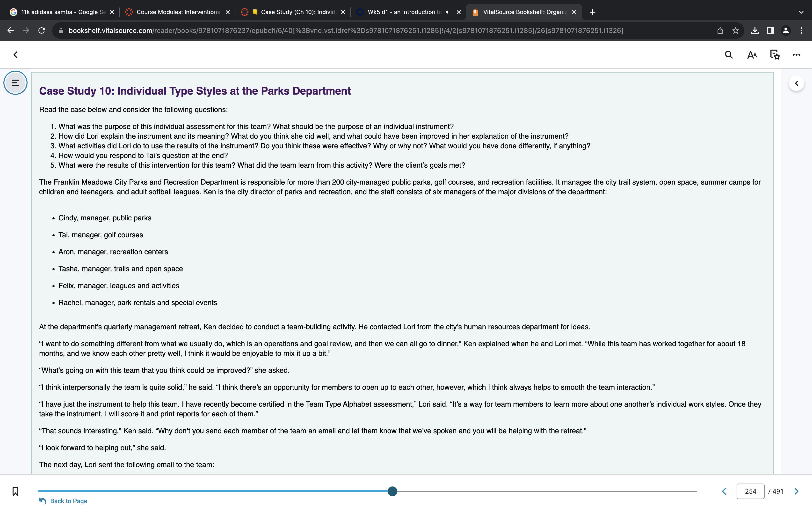Click the share page icon in address bar

click(x=720, y=30)
